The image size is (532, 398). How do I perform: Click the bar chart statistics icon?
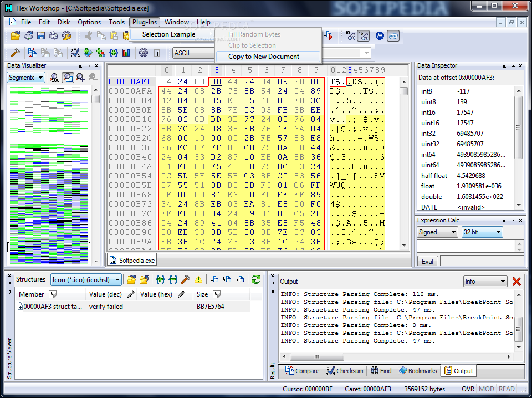pos(126,53)
